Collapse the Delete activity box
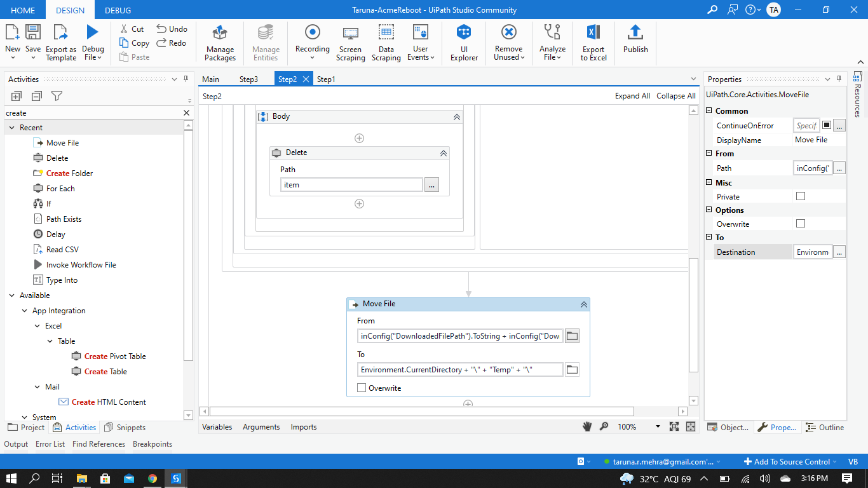868x488 pixels. 444,153
